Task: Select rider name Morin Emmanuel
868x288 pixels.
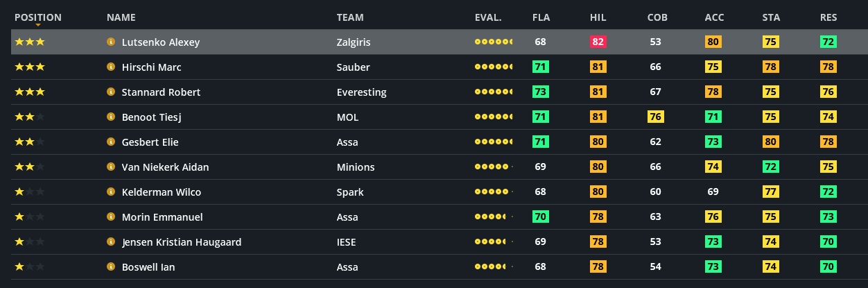Action: 162,217
